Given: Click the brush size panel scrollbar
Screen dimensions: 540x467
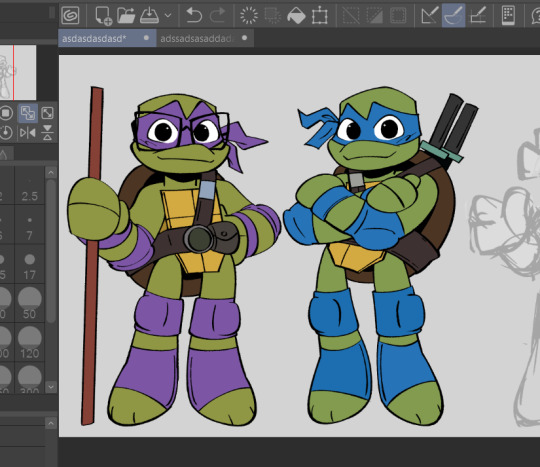Looking at the screenshot, I should [51, 251].
